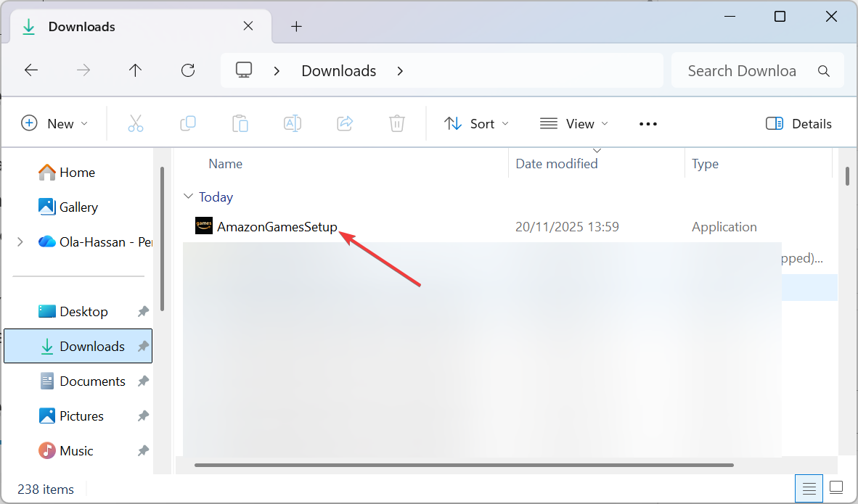The image size is (858, 504).
Task: Expand the Ola-Hassan OneDrive tree node
Action: pyautogui.click(x=20, y=241)
